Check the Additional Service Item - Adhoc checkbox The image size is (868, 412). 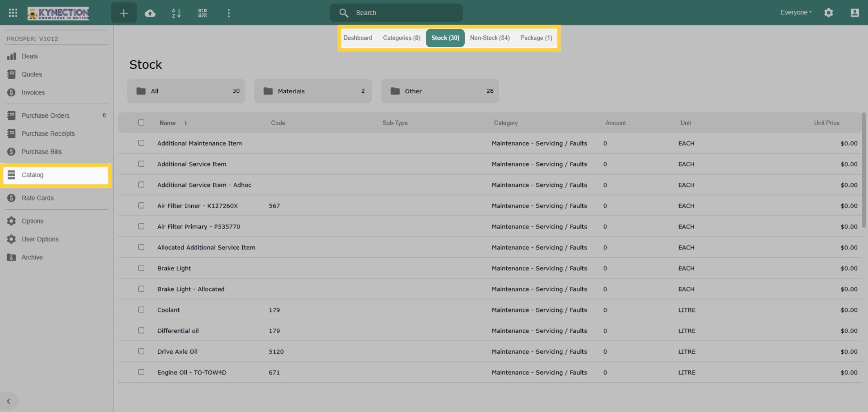(x=141, y=185)
